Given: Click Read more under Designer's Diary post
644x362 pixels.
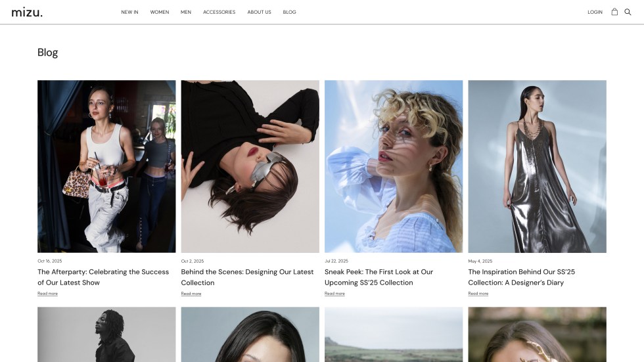Looking at the screenshot, I should 478,294.
